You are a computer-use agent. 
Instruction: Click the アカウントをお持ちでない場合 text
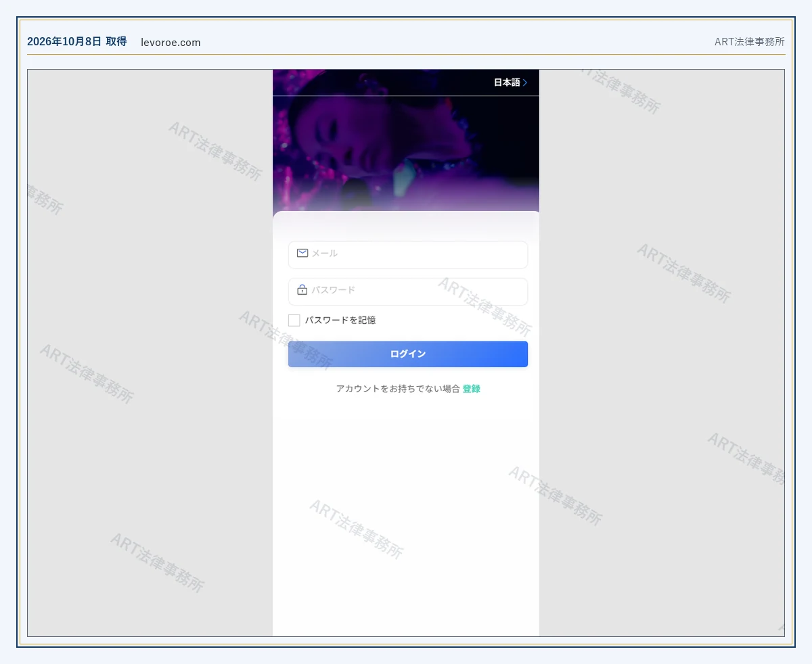point(398,389)
